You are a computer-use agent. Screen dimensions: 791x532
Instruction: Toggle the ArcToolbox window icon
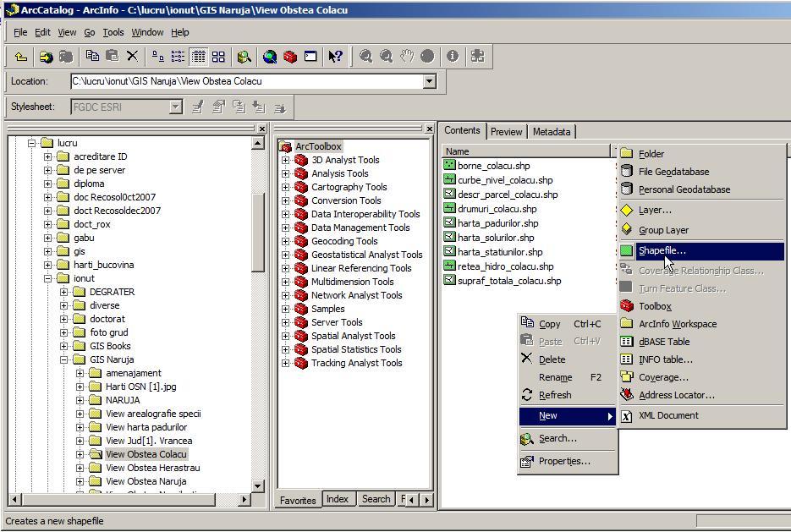pos(290,57)
